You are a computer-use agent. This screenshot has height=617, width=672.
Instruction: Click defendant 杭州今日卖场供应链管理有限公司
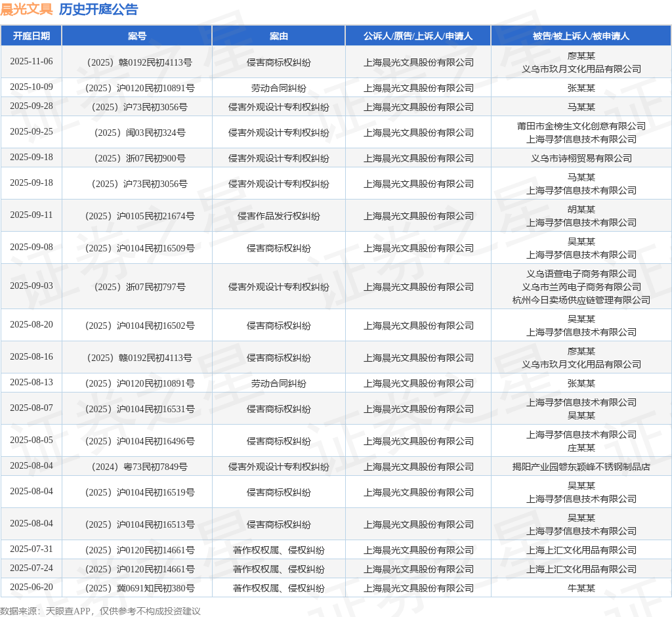[x=581, y=300]
